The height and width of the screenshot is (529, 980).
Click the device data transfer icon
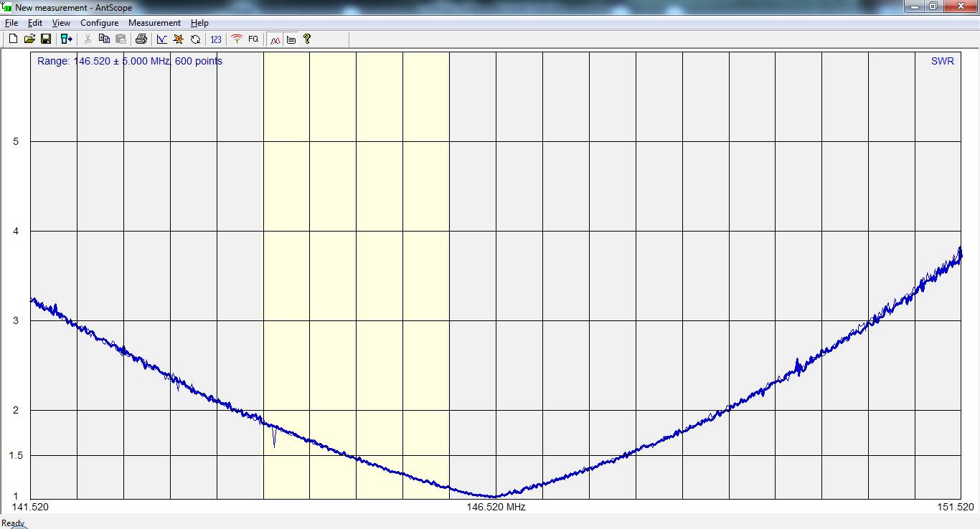(x=66, y=39)
